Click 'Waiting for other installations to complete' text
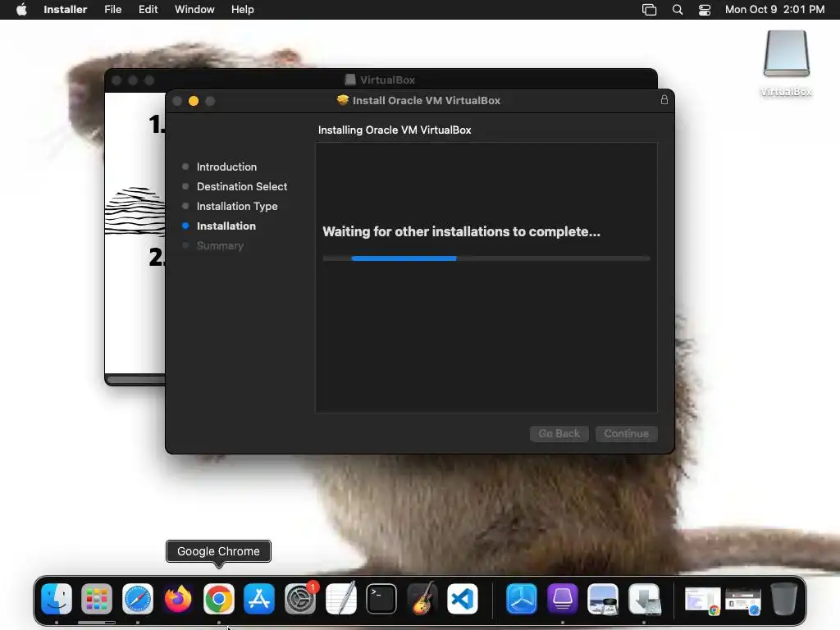The height and width of the screenshot is (630, 840). pos(461,231)
